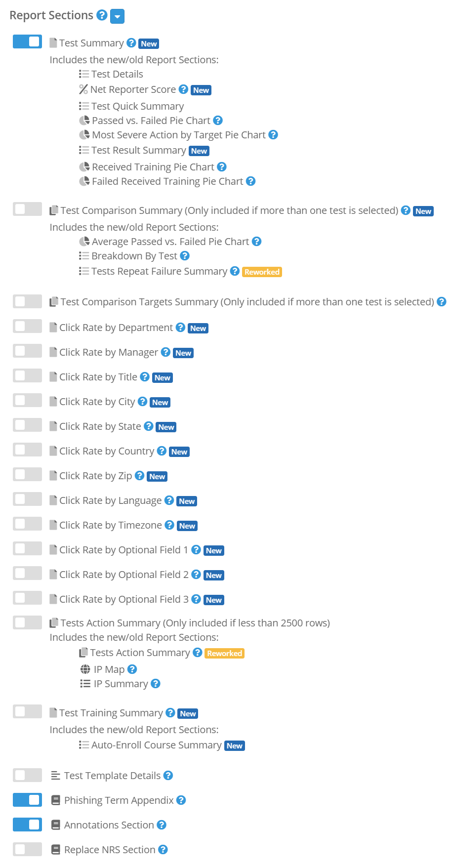Viewport: 451px width, 868px height.
Task: Toggle on the Replace NRS Section switch
Action: point(27,849)
